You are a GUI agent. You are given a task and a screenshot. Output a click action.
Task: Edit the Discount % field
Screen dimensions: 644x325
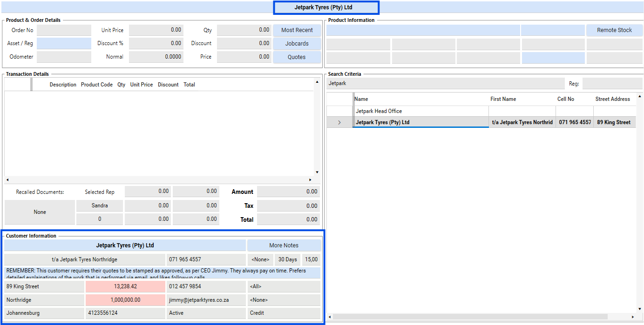pos(156,44)
